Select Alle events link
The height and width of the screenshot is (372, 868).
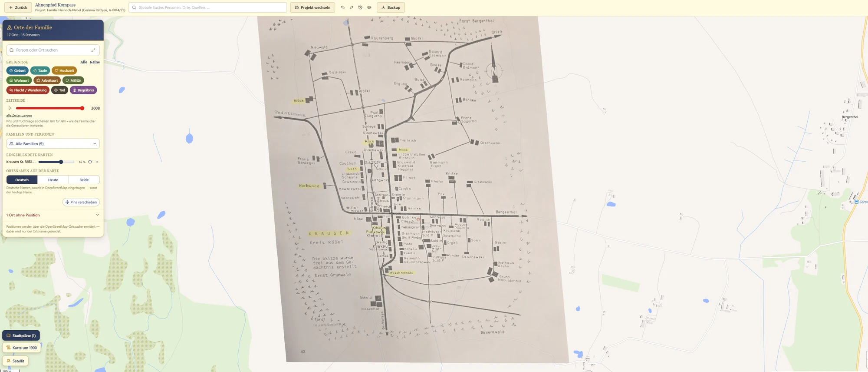tap(84, 62)
